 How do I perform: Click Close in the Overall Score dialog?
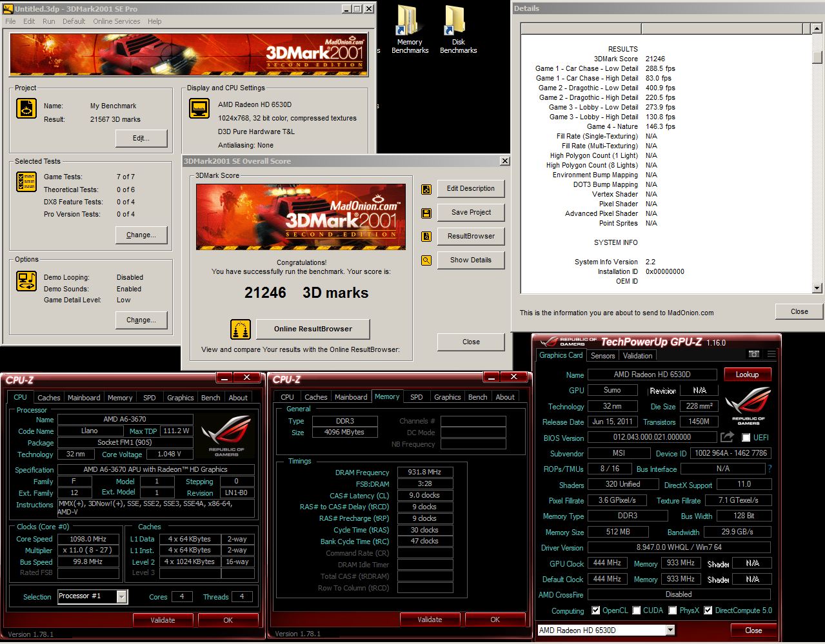click(x=471, y=342)
